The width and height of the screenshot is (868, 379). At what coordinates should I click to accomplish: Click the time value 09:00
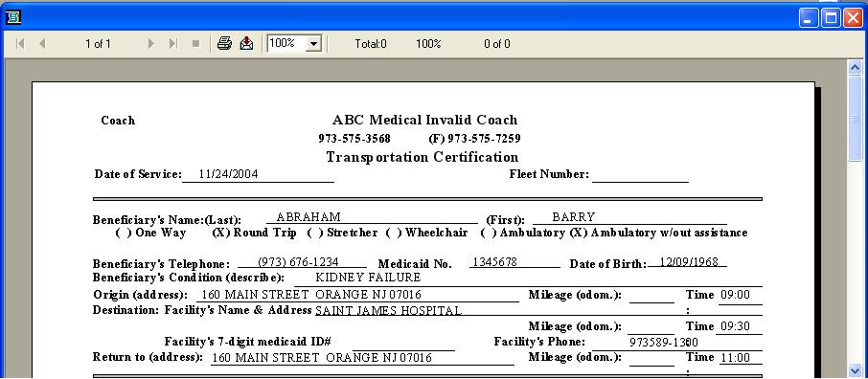point(735,295)
